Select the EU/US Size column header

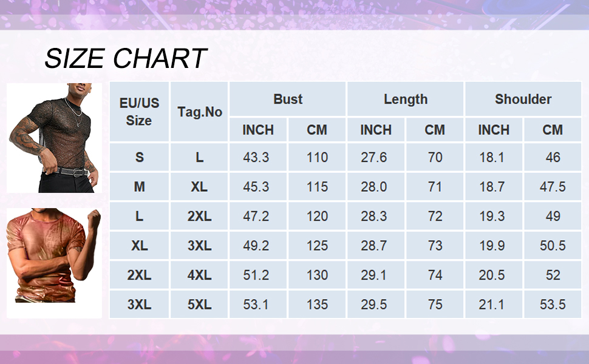click(x=139, y=112)
